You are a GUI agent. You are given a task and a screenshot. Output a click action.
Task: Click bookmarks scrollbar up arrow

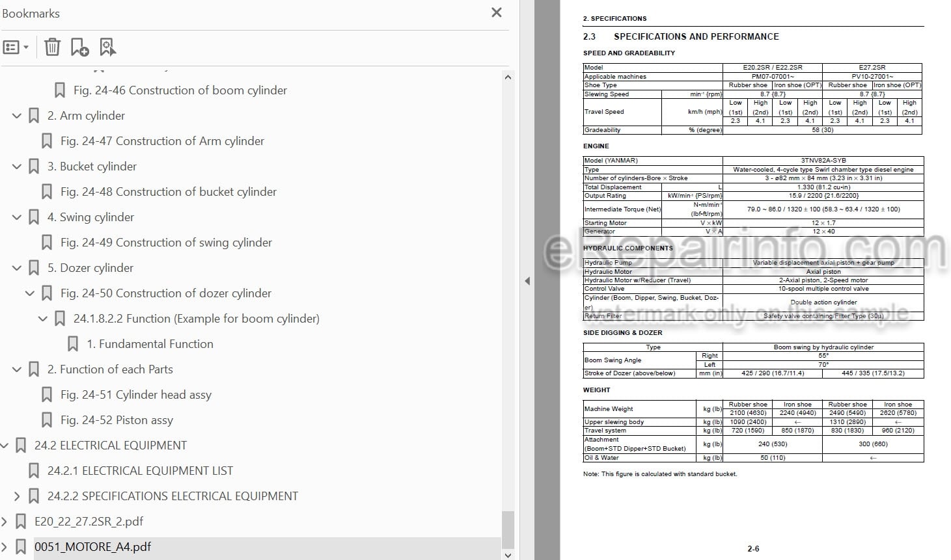(508, 77)
